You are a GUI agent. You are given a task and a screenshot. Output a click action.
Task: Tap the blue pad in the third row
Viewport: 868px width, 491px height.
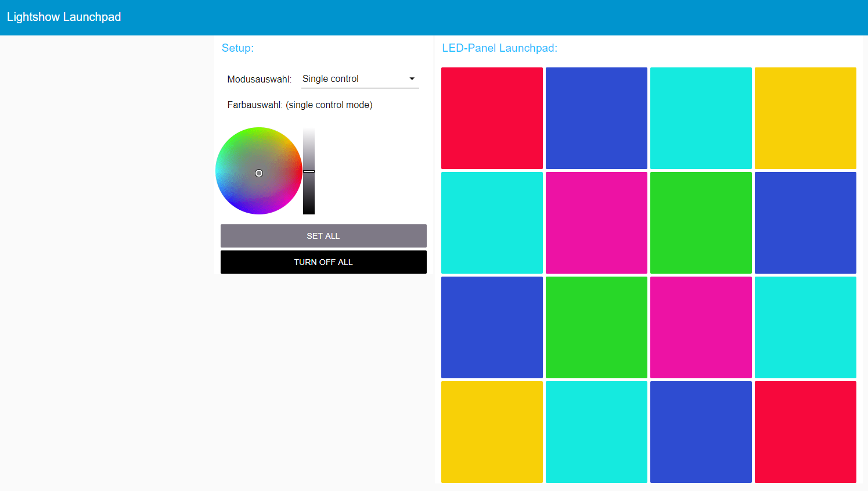(x=492, y=327)
